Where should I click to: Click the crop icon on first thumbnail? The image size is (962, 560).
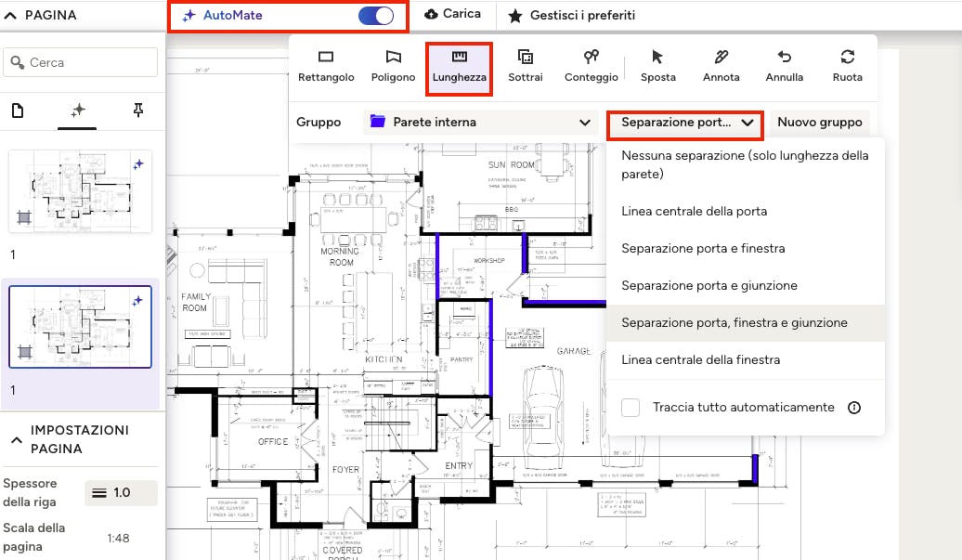23,217
